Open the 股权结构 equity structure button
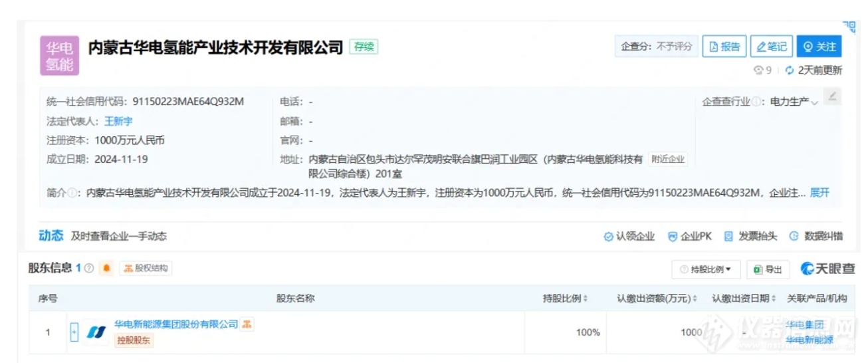 coord(146,268)
